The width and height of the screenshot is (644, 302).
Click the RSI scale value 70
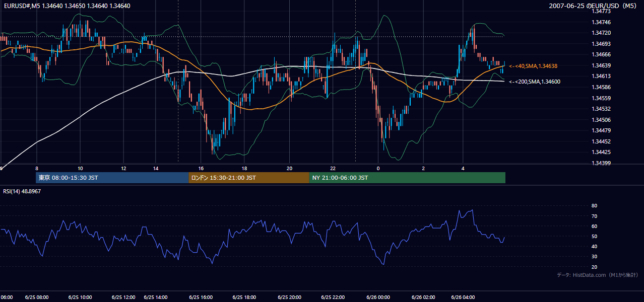click(595, 216)
